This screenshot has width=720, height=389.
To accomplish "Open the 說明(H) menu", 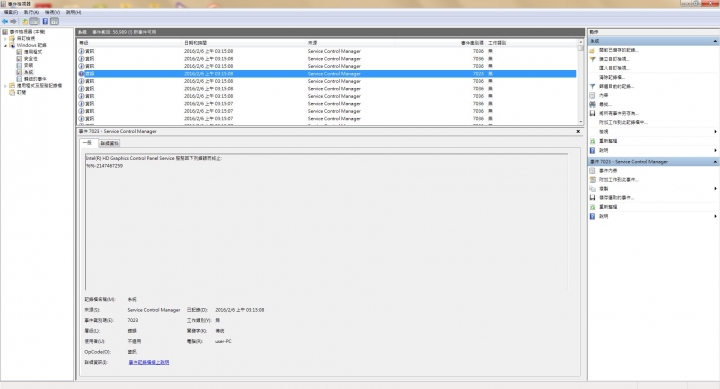I will [x=73, y=12].
